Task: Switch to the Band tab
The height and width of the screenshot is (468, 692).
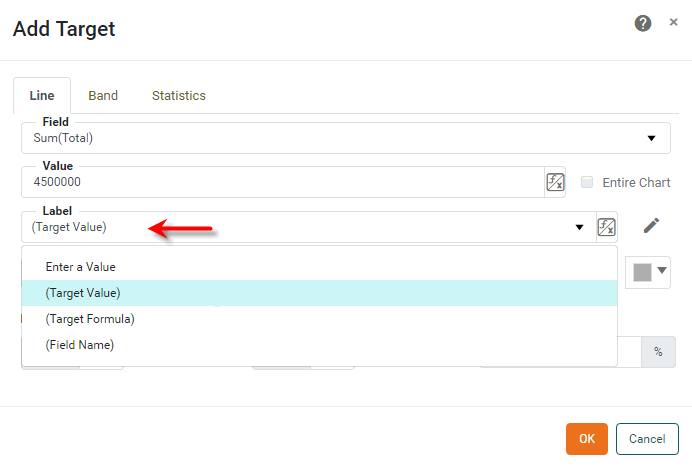Action: pyautogui.click(x=103, y=96)
